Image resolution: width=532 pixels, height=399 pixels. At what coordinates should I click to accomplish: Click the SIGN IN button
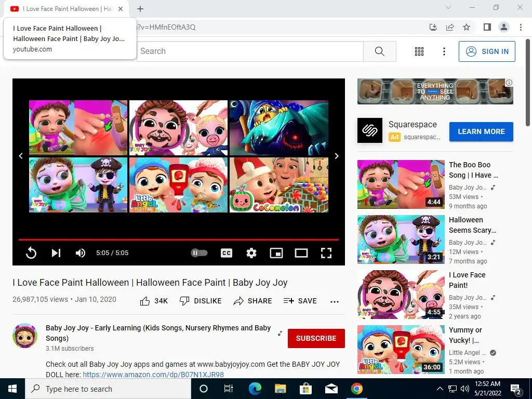click(x=487, y=51)
